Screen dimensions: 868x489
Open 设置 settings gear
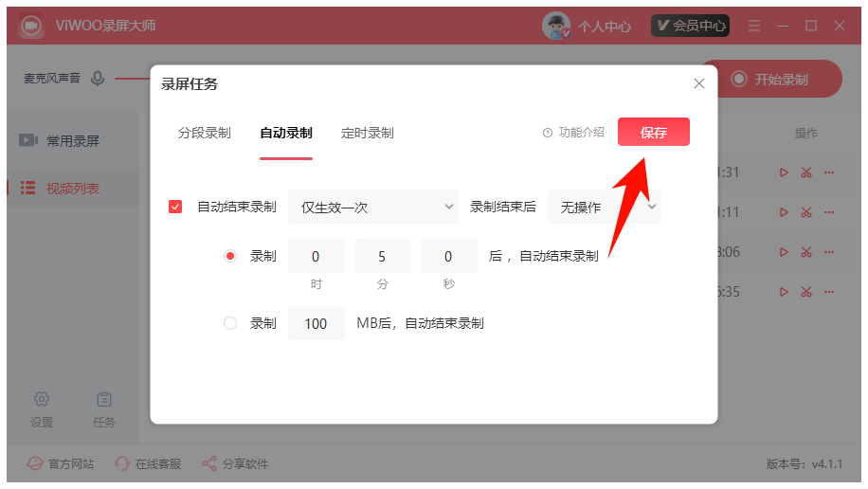42,408
